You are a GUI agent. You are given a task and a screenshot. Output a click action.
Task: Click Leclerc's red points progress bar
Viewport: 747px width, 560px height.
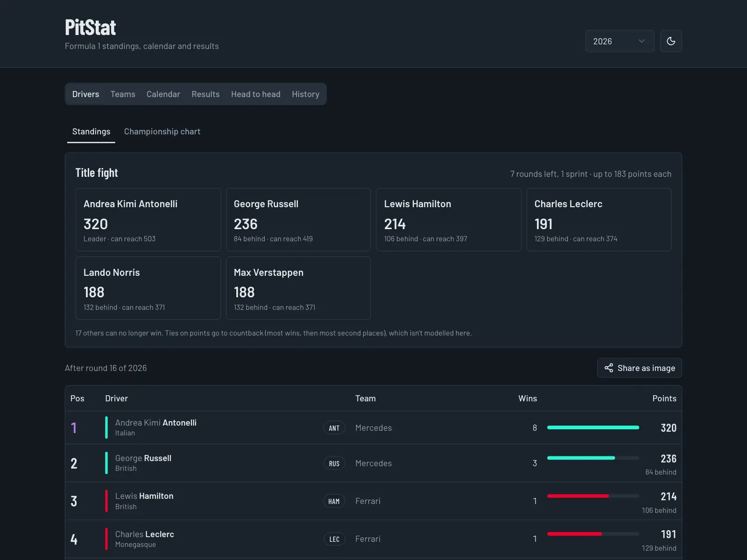(x=593, y=534)
